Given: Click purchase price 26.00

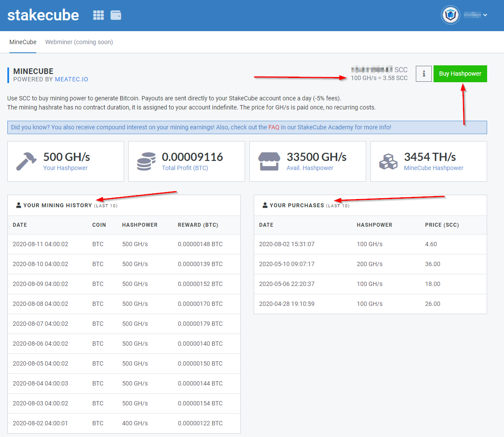Looking at the screenshot, I should 433,304.
